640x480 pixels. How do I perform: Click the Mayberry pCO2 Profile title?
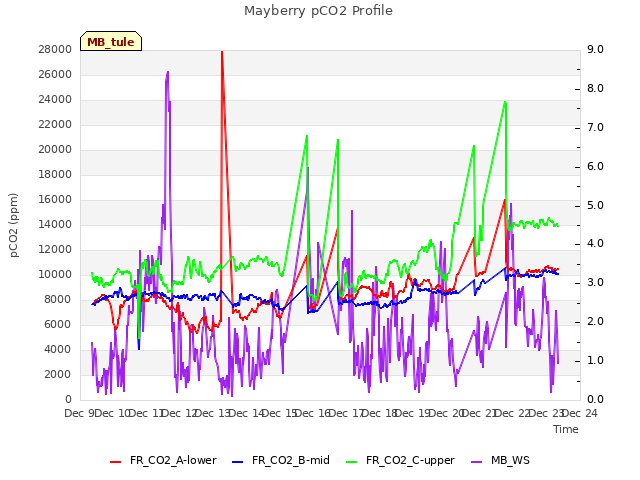coord(318,11)
